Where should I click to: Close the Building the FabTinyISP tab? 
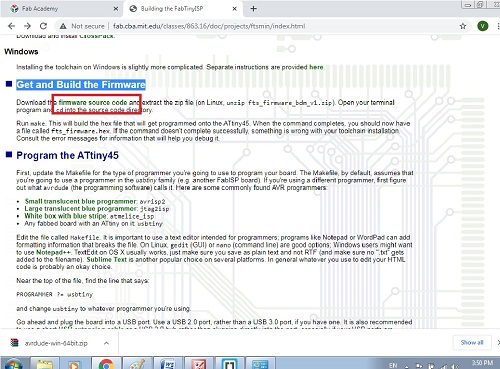tap(235, 9)
